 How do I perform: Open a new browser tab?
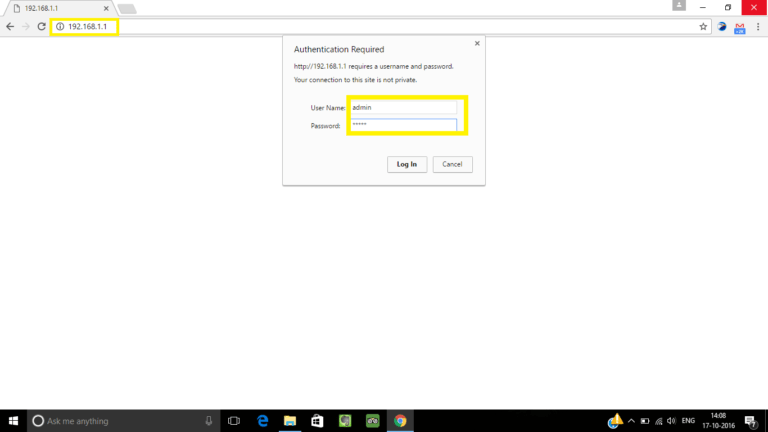127,9
